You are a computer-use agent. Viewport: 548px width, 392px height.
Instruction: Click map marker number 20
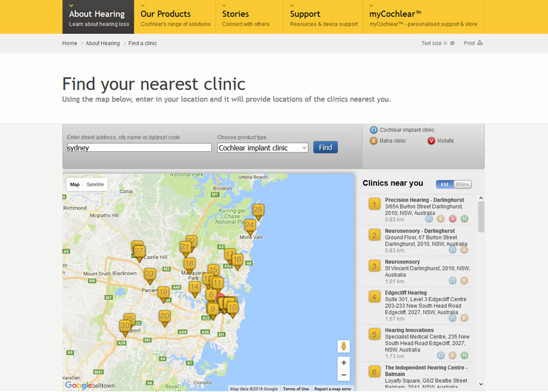(x=165, y=317)
